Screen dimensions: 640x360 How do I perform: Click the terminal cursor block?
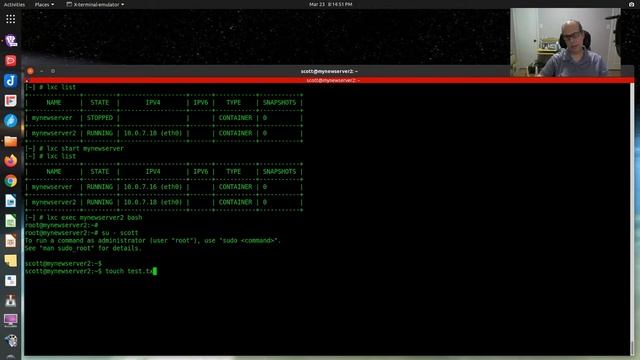155,271
